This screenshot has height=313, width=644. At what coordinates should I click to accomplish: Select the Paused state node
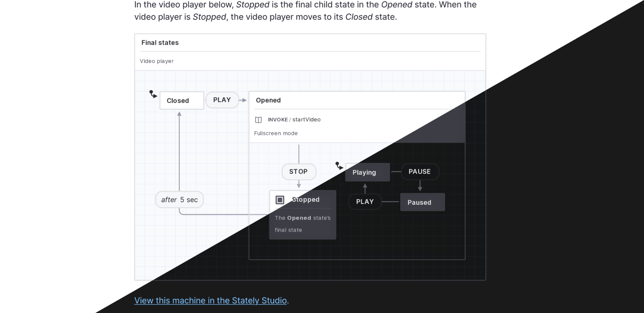(422, 203)
